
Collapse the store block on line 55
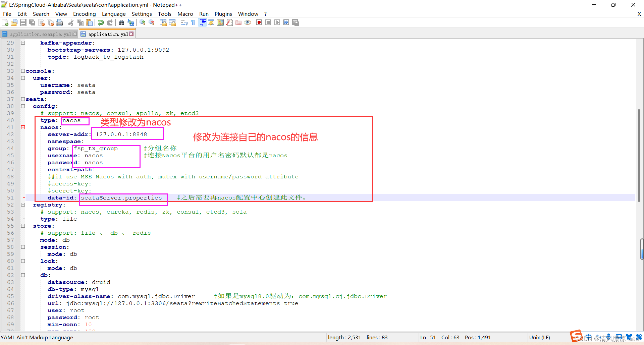pyautogui.click(x=23, y=226)
